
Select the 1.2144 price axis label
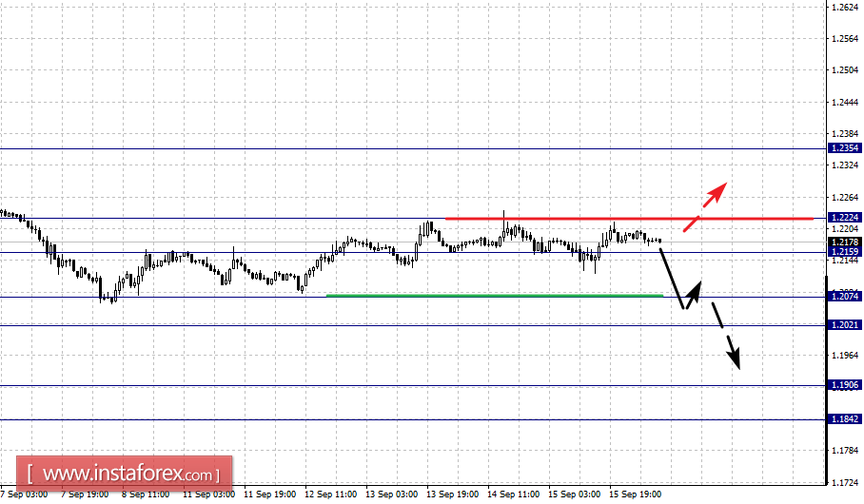[x=845, y=261]
